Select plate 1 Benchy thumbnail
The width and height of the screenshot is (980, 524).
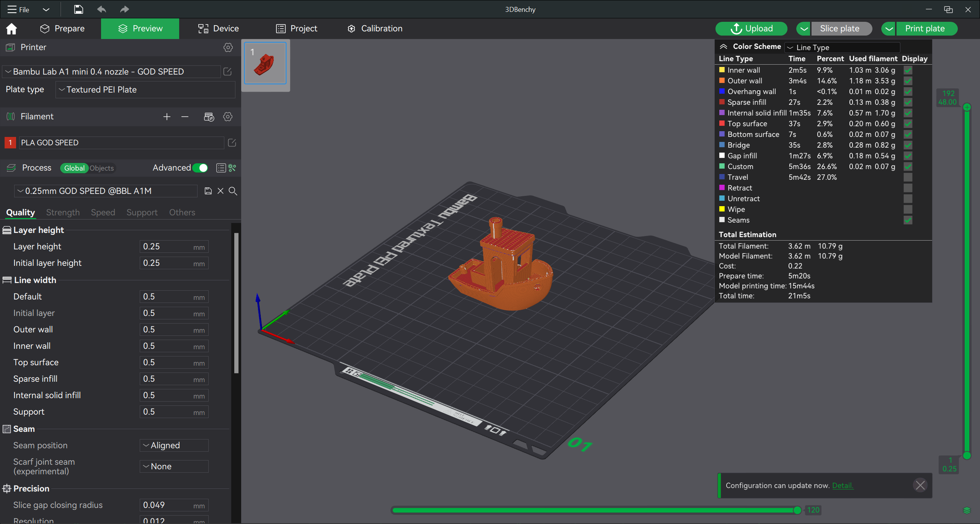point(265,63)
